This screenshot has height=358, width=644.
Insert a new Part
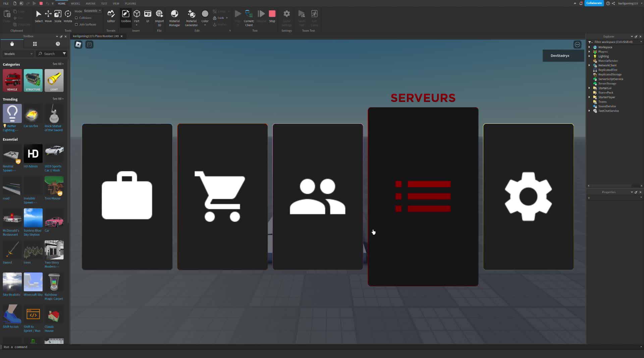137,15
